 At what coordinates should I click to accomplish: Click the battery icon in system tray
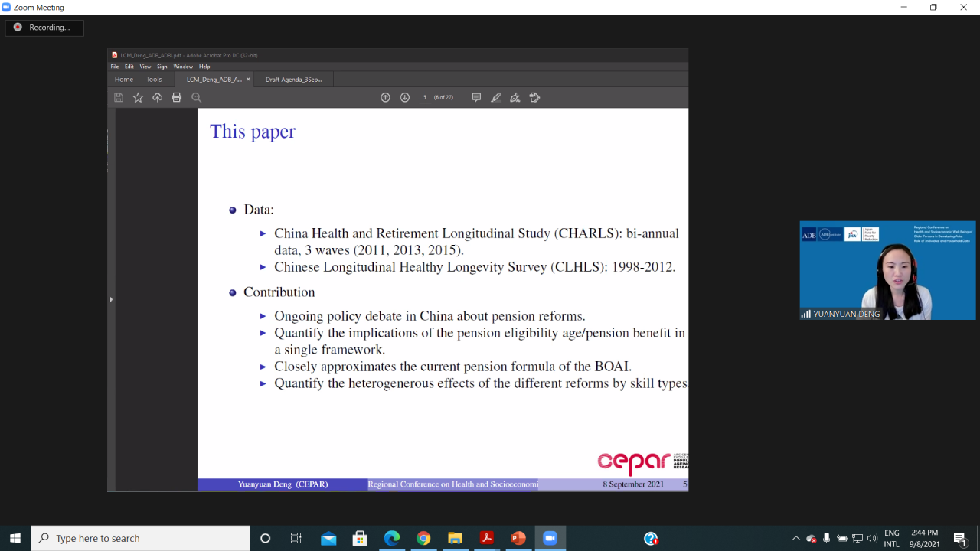coord(842,538)
